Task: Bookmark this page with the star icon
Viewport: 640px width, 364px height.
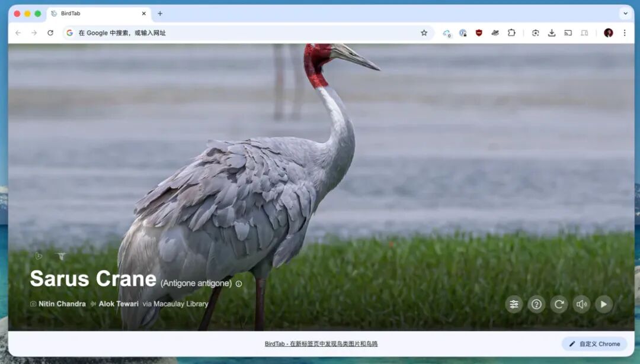Action: click(x=424, y=33)
